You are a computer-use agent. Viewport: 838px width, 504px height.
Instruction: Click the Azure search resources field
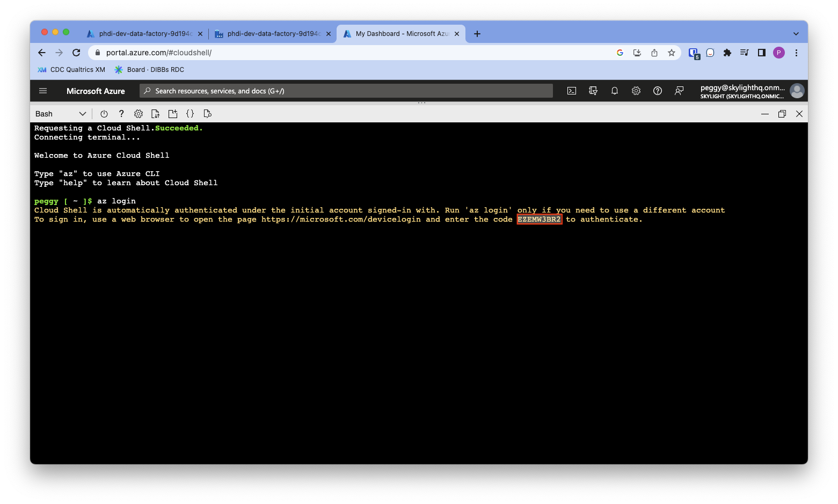(346, 91)
